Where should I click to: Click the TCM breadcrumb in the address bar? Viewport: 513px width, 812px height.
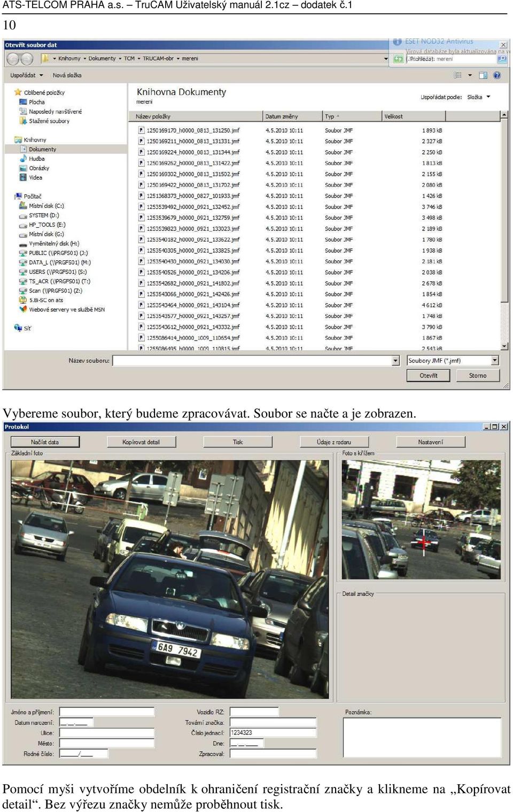[x=129, y=59]
